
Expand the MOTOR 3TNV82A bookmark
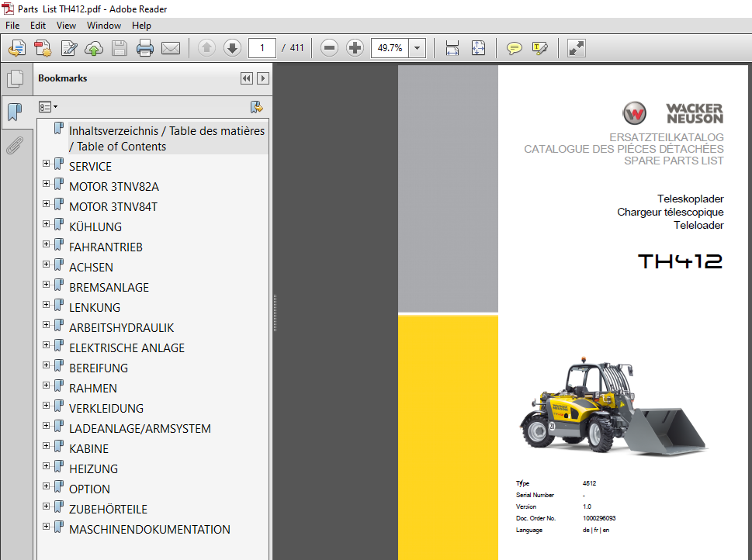point(46,184)
